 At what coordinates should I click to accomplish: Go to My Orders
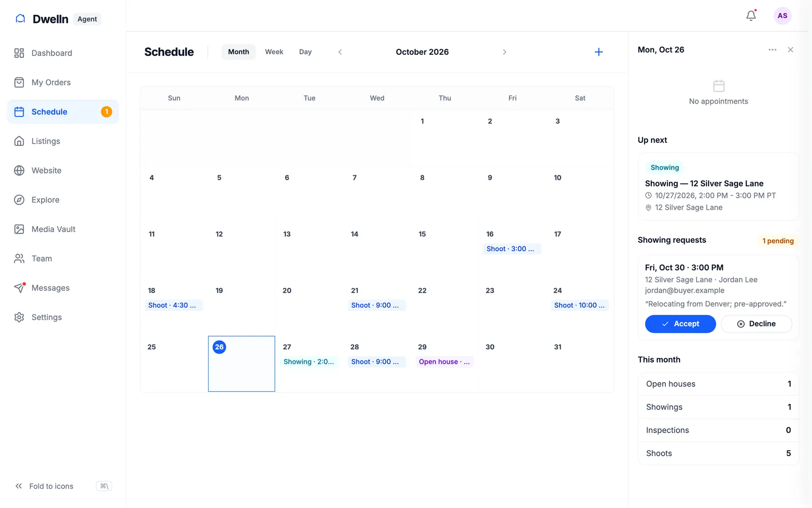point(63,82)
